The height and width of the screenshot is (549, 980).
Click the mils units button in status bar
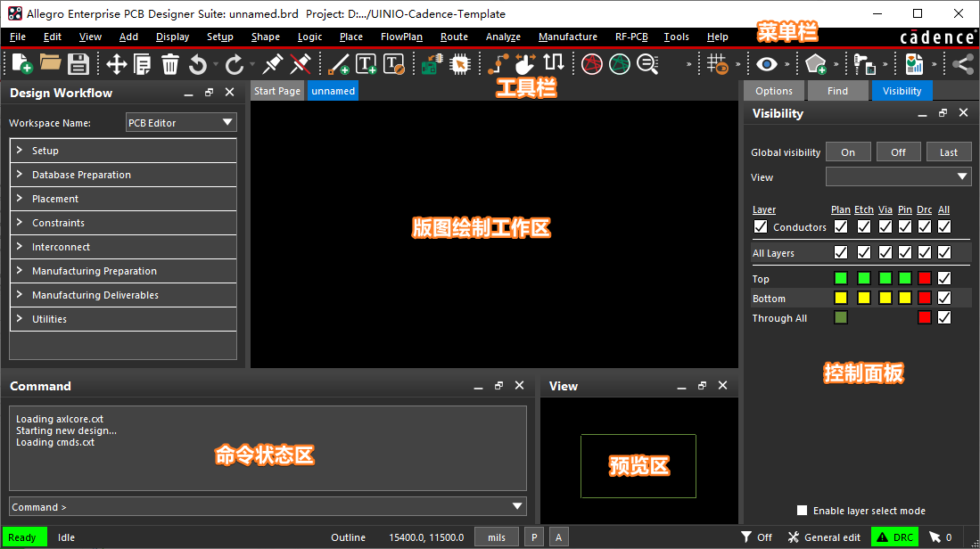(497, 537)
